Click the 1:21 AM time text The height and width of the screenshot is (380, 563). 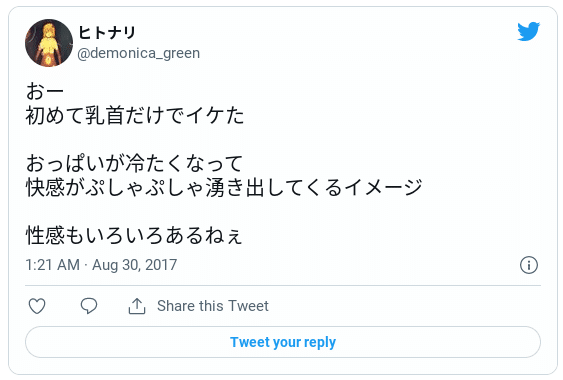pyautogui.click(x=53, y=265)
